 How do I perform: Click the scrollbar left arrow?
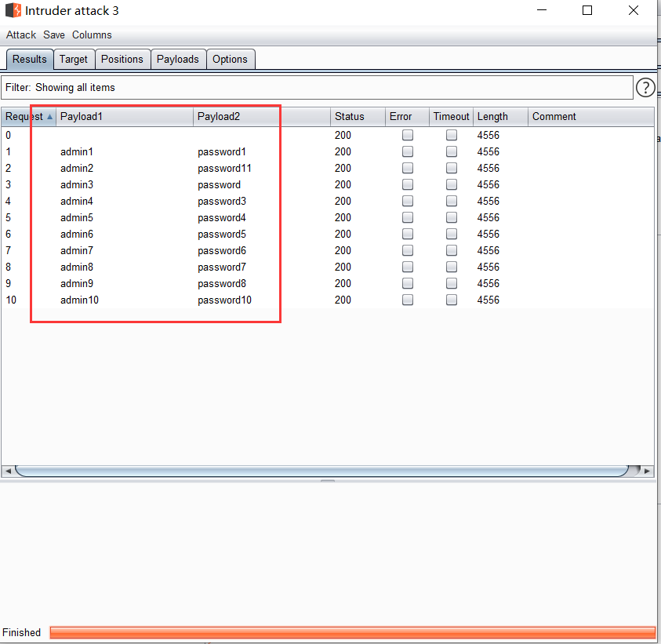click(x=8, y=471)
